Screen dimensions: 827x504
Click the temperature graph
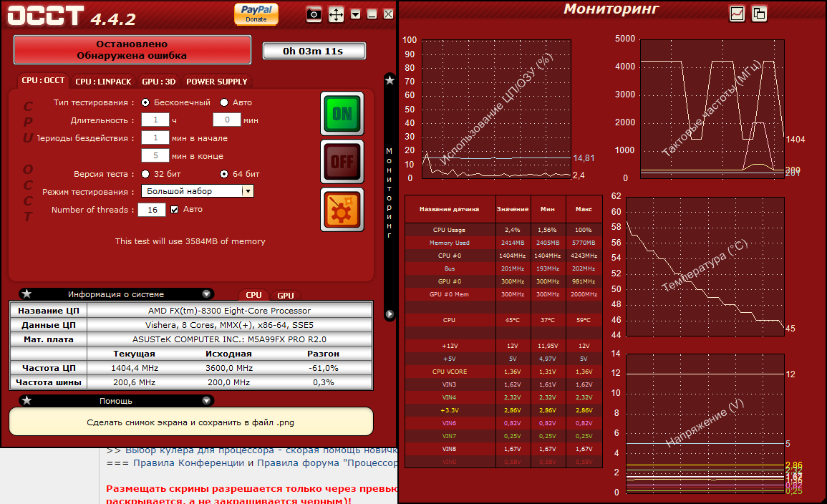705,266
